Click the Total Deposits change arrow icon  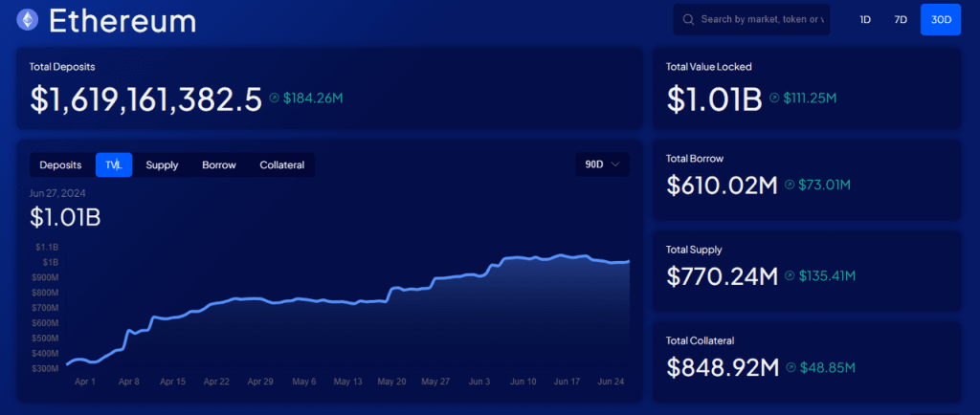tap(275, 98)
